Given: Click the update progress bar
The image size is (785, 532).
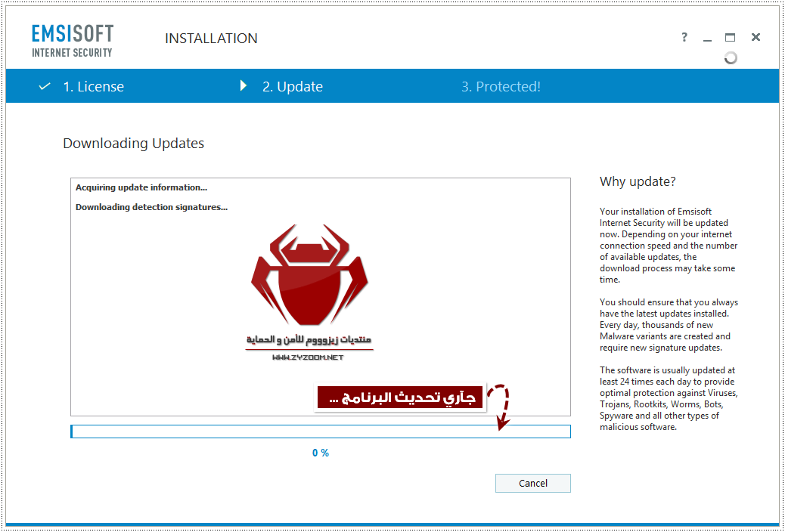Looking at the screenshot, I should coord(321,431).
